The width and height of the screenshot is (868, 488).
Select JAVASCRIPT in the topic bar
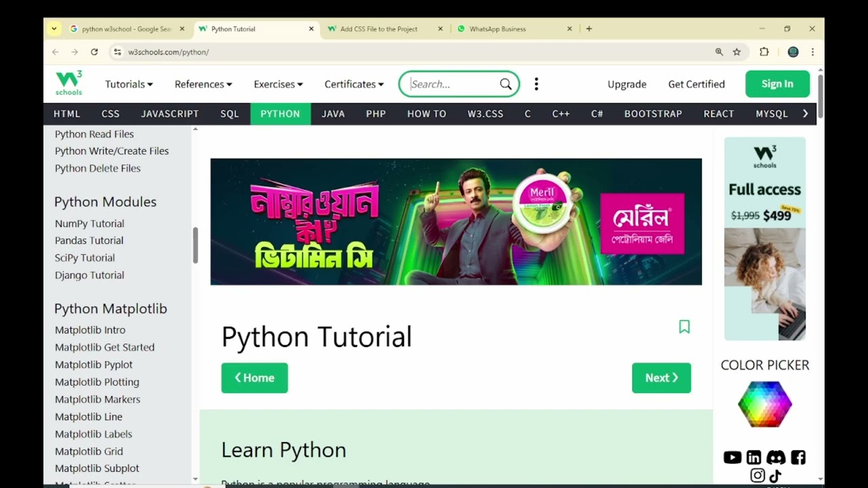[170, 114]
